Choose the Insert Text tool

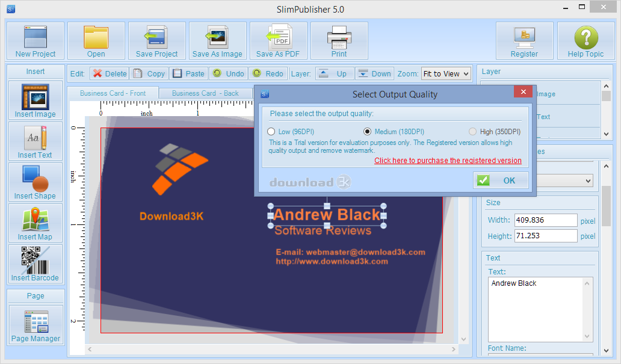tap(36, 141)
